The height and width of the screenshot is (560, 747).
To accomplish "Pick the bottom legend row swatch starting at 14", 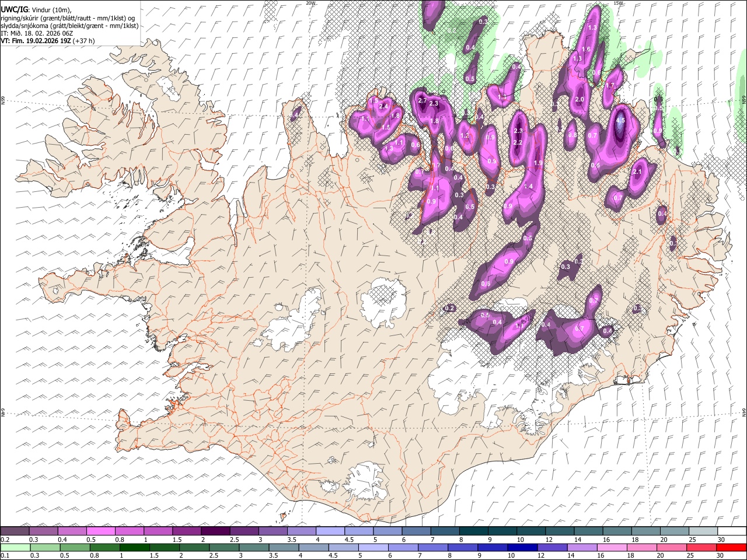I will coord(582,548).
